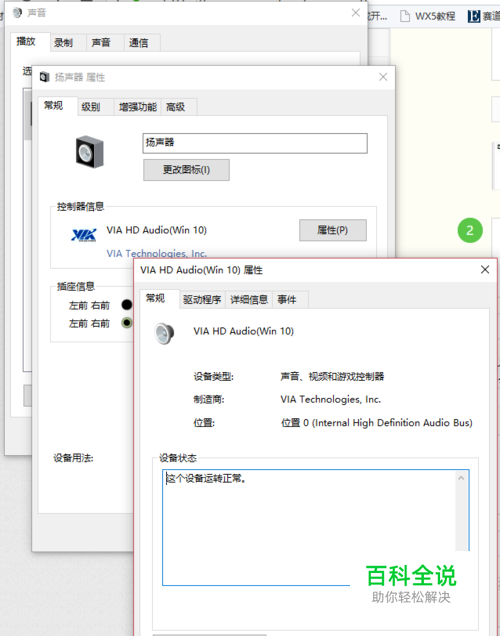Screen dimensions: 500x636
Task: Click the black jack indicator icon
Action: (x=127, y=305)
